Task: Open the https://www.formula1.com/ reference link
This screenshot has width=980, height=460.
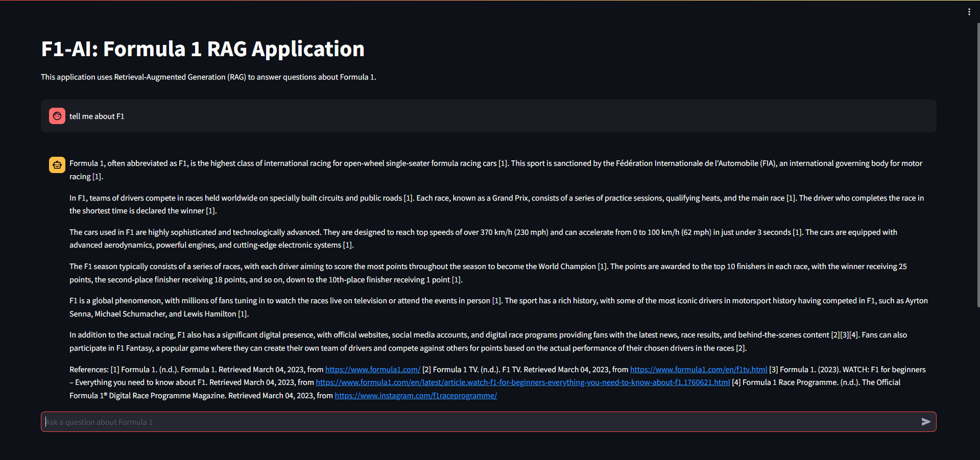Action: (373, 369)
